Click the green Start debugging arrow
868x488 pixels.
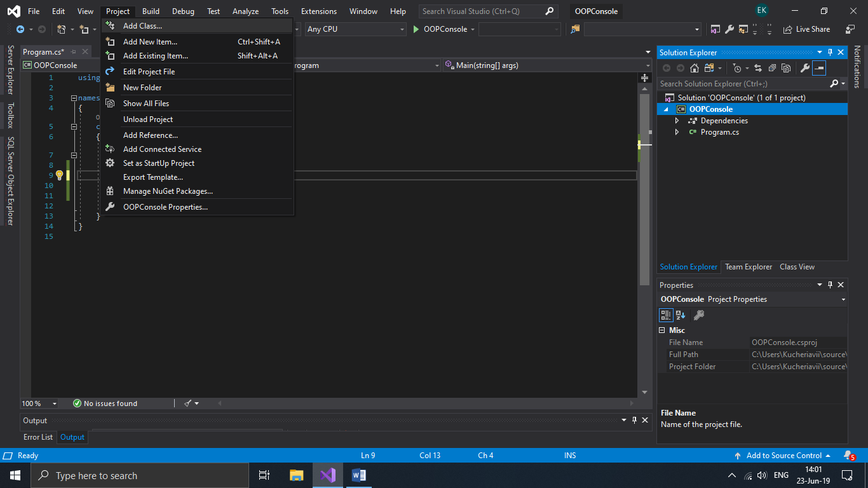tap(416, 29)
